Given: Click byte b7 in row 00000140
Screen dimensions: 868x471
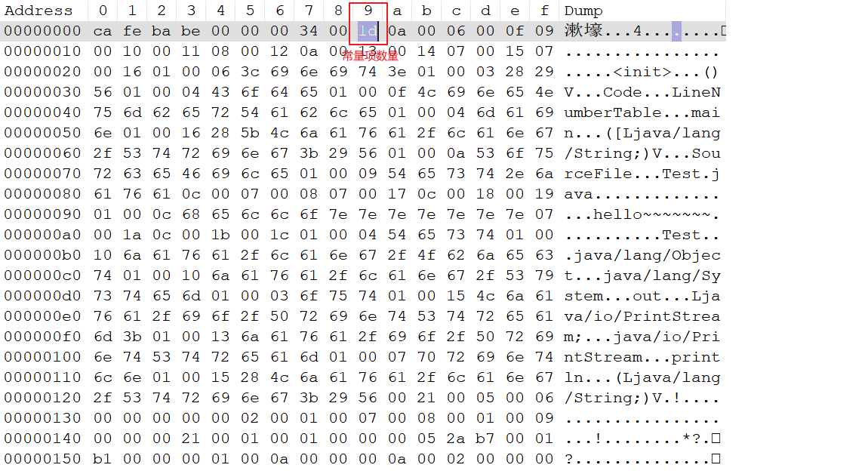Looking at the screenshot, I should tap(485, 439).
